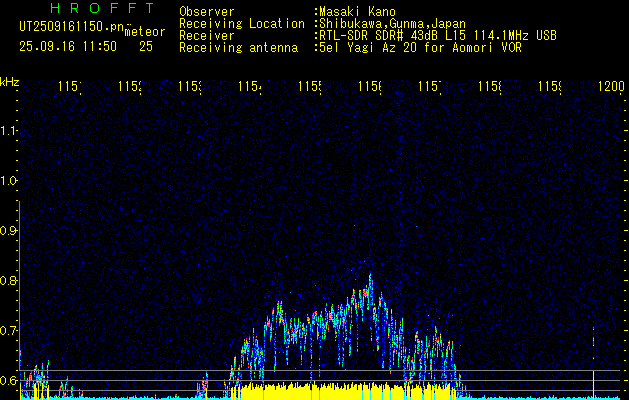Select the observer name Masaki Kano
Image resolution: width=629 pixels, height=400 pixels.
coord(357,12)
